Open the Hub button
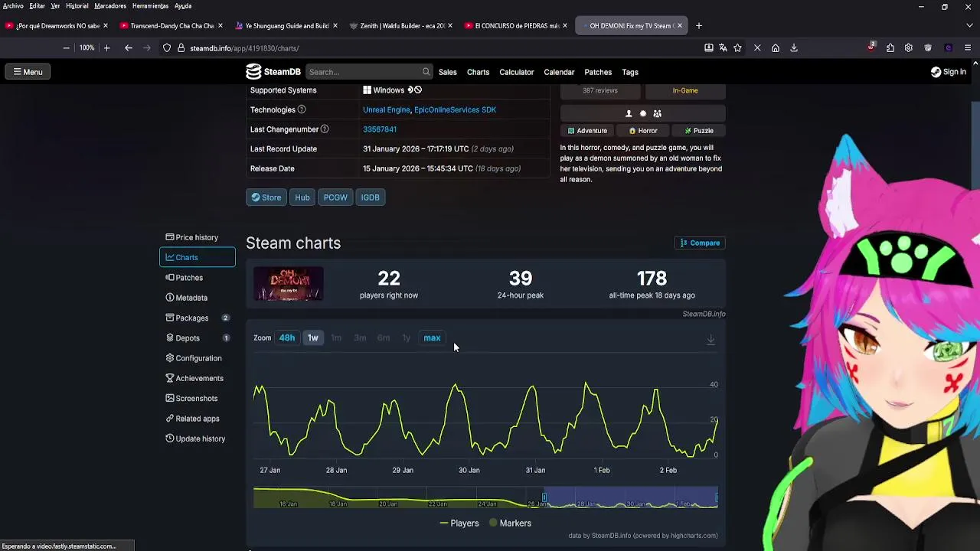Image resolution: width=980 pixels, height=551 pixels. pos(302,197)
